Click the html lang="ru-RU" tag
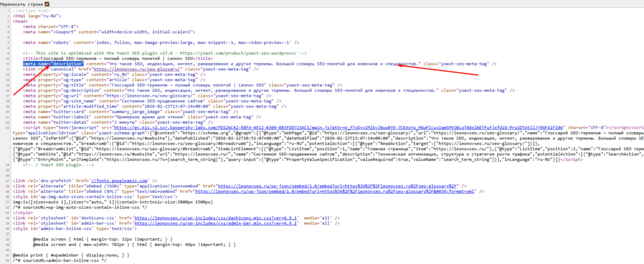The height and width of the screenshot is (264, 644). coord(37,16)
